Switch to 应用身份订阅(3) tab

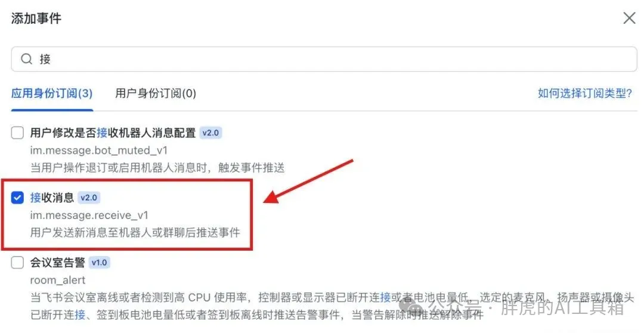point(52,93)
